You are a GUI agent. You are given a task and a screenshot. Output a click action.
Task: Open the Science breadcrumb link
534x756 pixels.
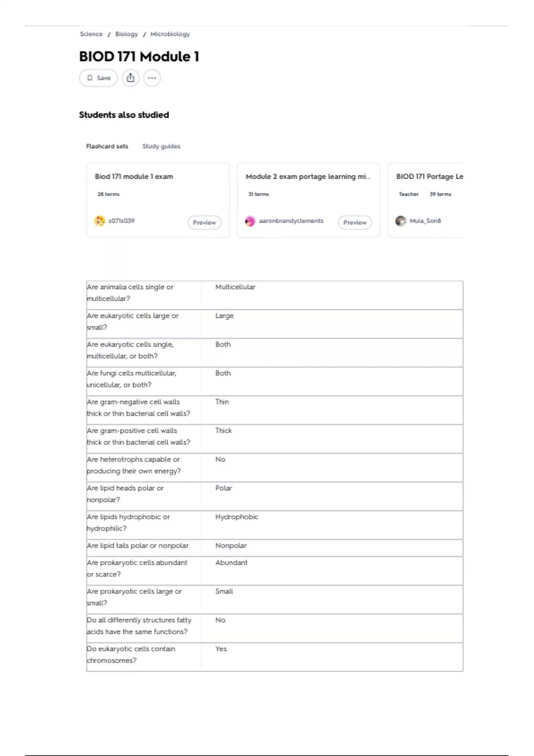coord(91,34)
